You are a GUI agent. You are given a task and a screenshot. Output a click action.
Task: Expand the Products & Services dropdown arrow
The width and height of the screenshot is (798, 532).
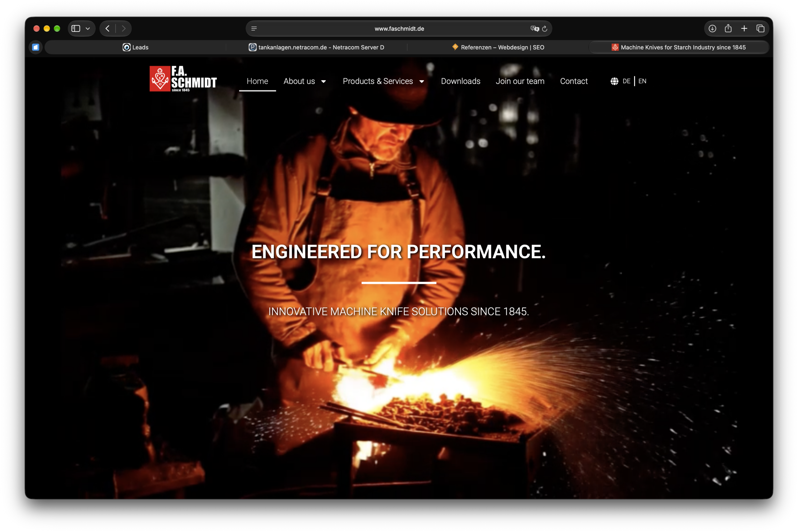[x=422, y=81]
